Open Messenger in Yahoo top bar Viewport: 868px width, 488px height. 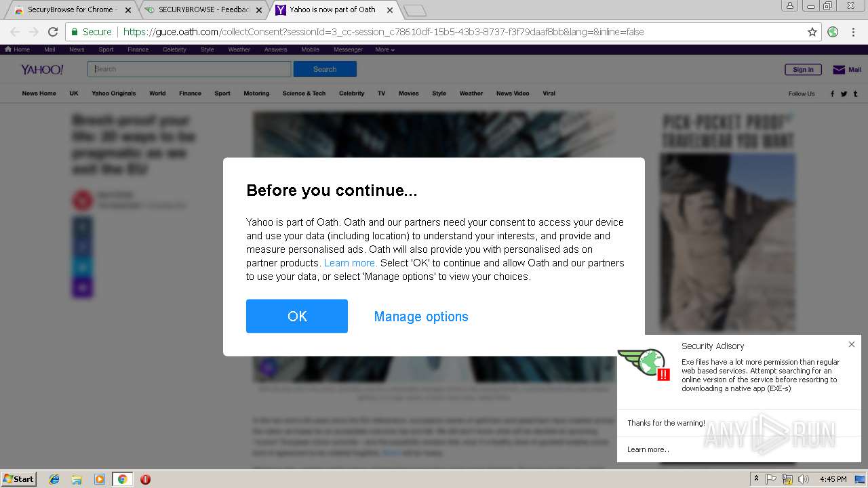[348, 49]
